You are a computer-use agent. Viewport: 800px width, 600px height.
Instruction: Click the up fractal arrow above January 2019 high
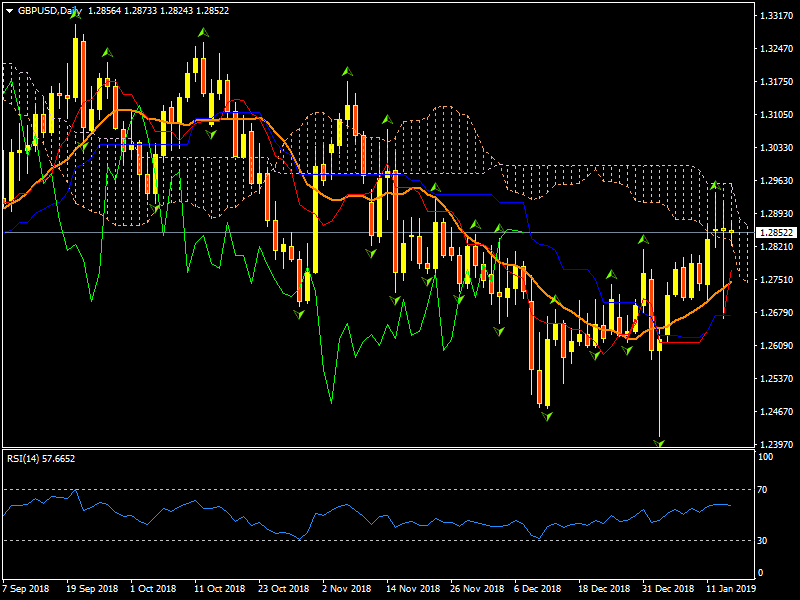[714, 186]
